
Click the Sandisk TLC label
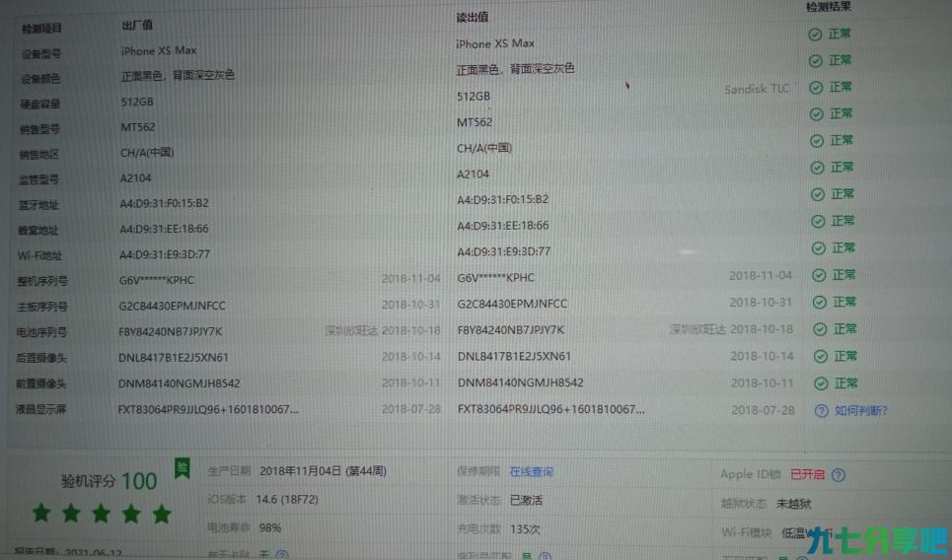[757, 89]
